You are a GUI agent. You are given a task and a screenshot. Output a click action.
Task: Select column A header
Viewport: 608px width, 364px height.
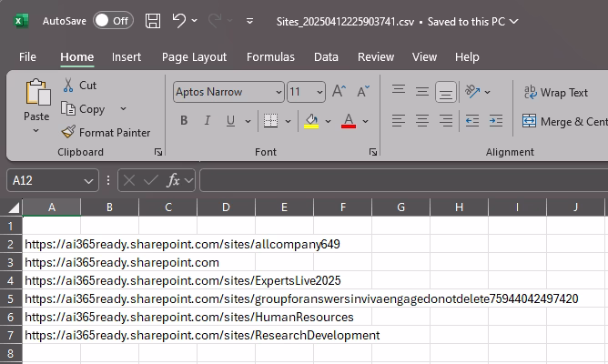(52, 207)
